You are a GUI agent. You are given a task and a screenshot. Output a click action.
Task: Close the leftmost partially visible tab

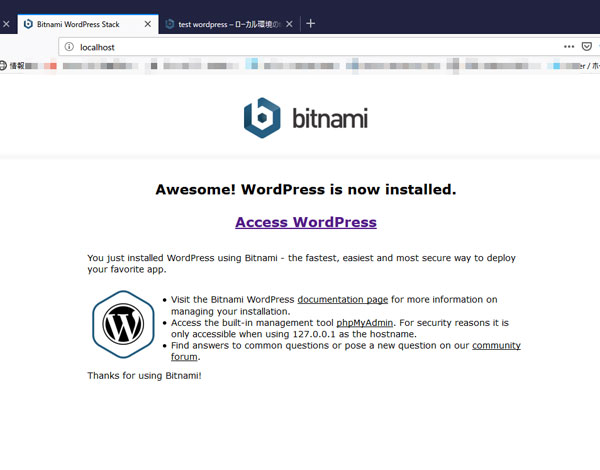coord(6,24)
